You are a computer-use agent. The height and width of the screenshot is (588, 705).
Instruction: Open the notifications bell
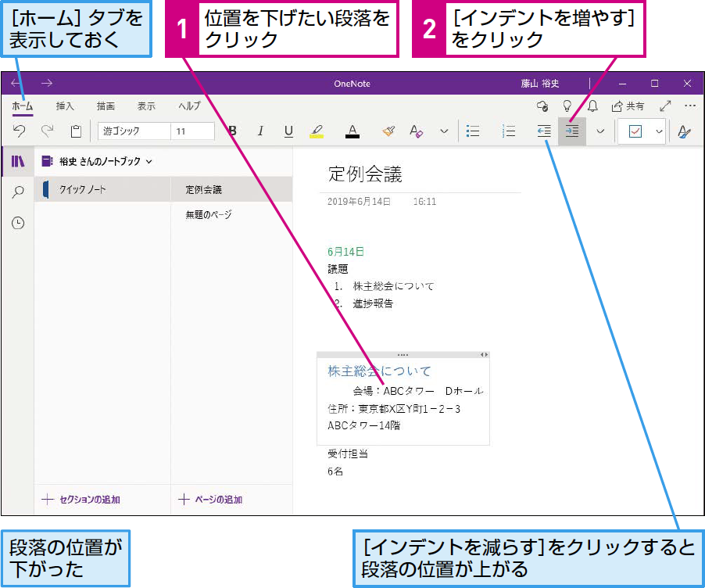[592, 106]
